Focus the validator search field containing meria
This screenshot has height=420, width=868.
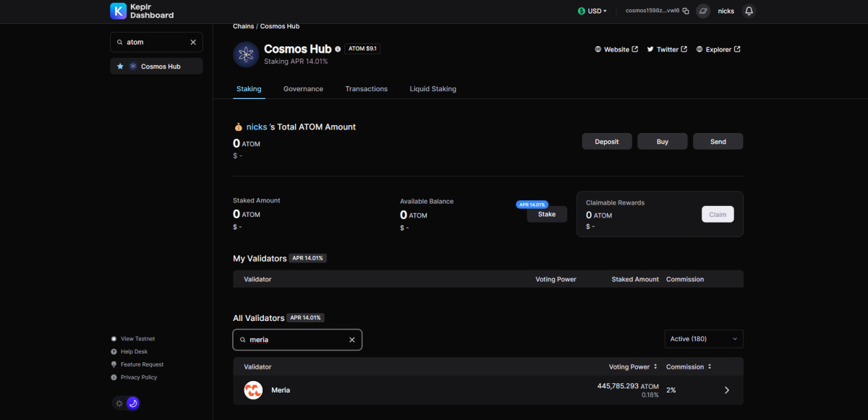[297, 340]
